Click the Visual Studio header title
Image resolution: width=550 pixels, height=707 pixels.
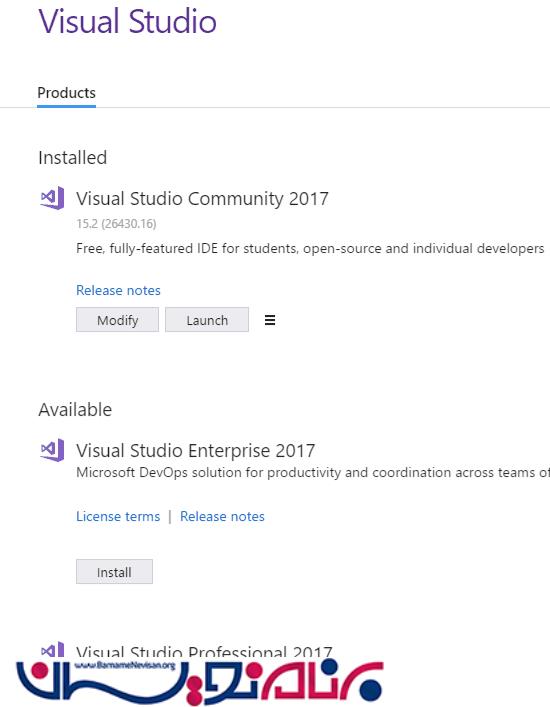click(128, 21)
